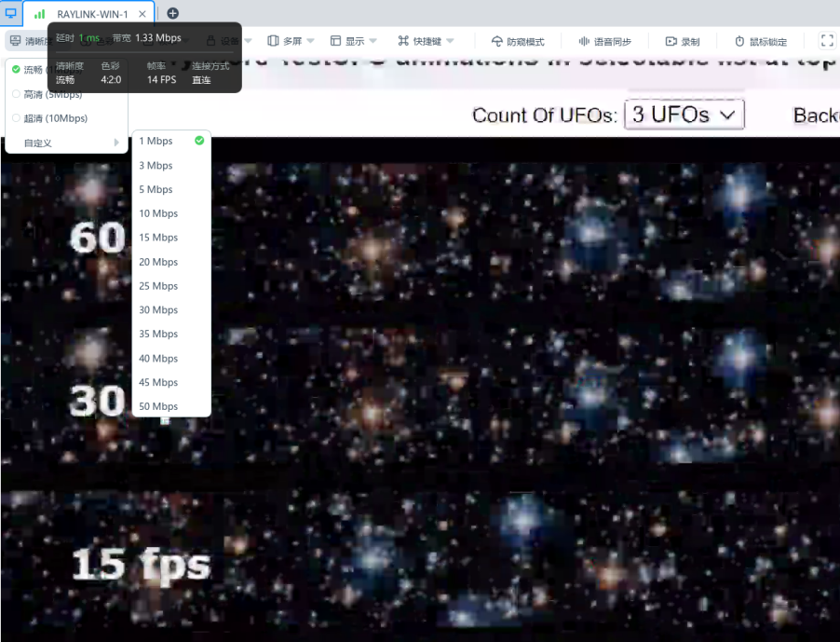Add a new remote session tab
Viewport: 840px width, 642px height.
pos(172,13)
